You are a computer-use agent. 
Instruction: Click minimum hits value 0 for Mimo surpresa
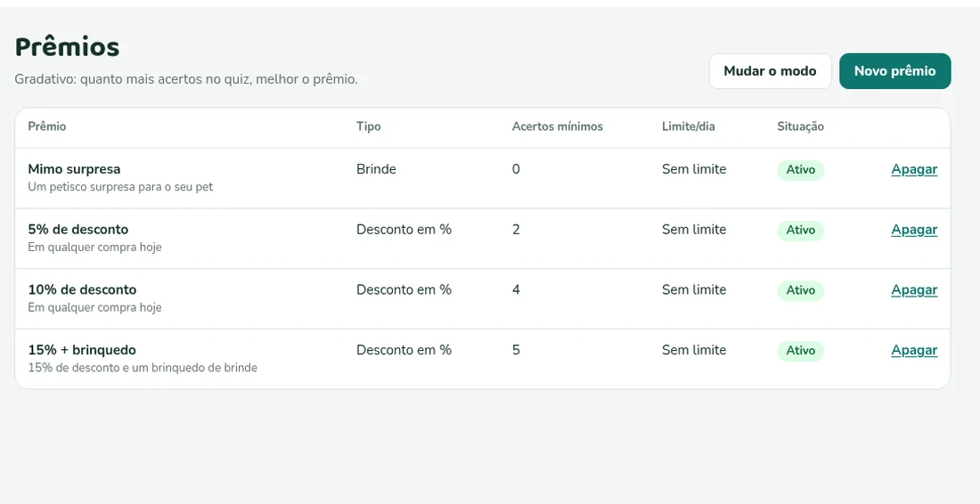tap(516, 169)
